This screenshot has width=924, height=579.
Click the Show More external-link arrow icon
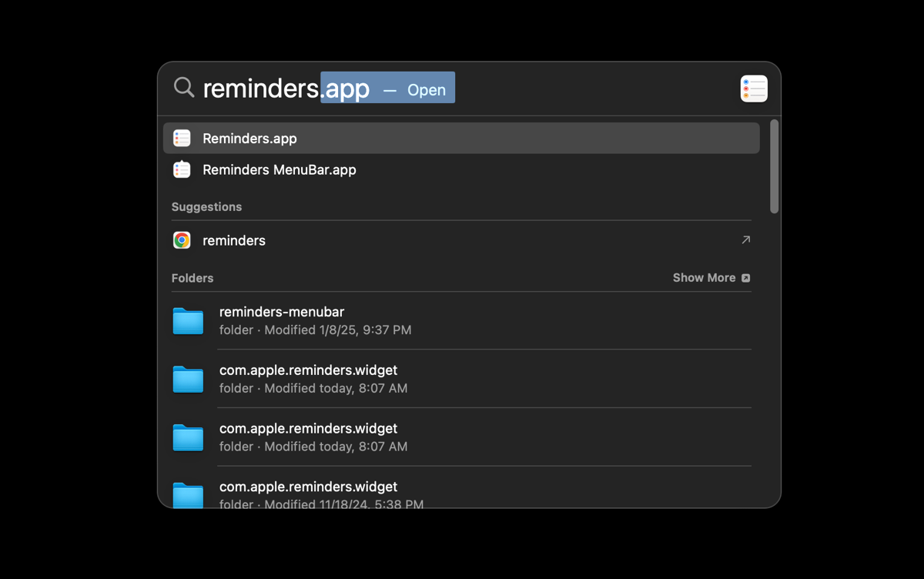tap(745, 278)
